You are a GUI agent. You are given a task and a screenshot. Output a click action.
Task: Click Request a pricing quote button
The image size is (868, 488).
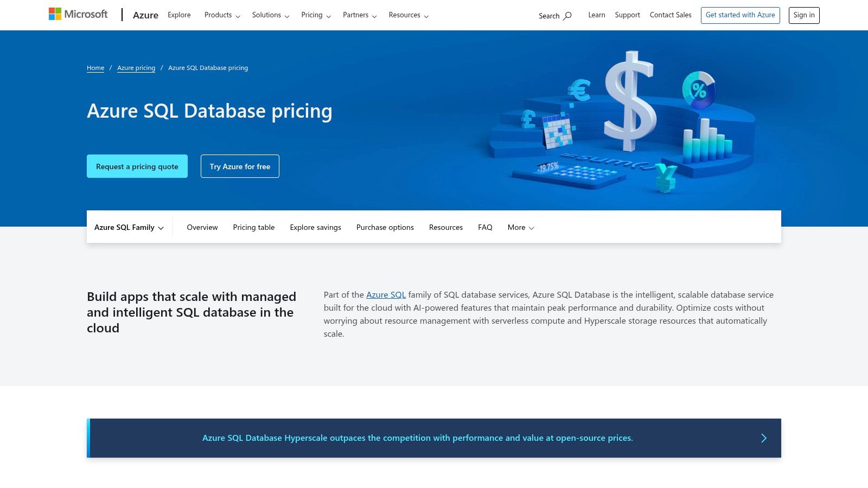pos(137,166)
